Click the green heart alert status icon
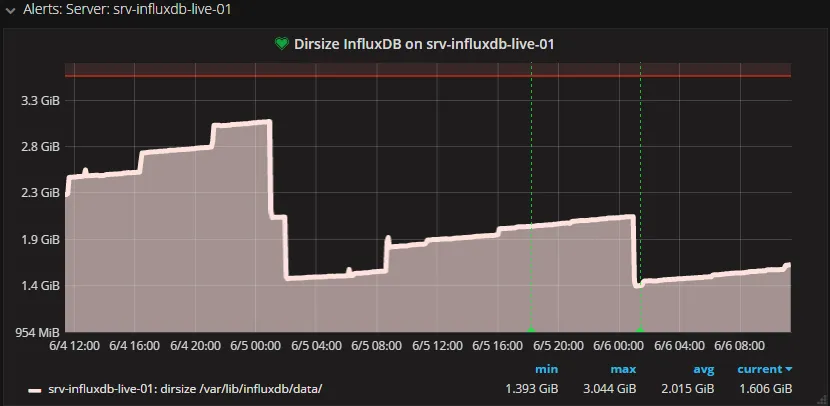This screenshot has width=830, height=406. (x=282, y=44)
